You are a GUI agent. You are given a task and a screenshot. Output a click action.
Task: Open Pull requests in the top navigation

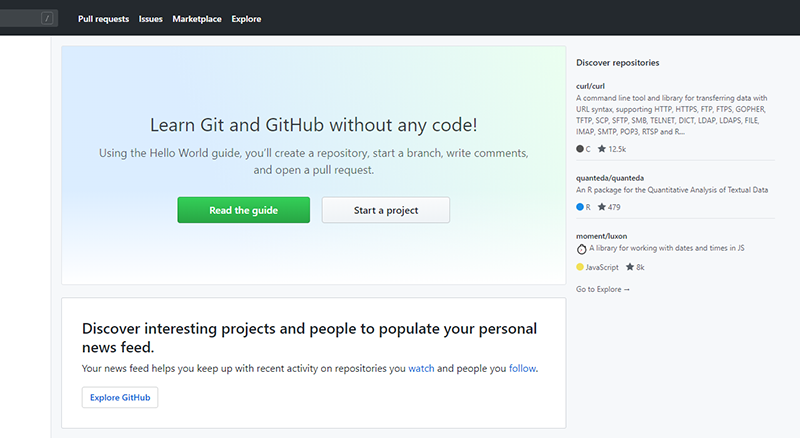tap(103, 19)
